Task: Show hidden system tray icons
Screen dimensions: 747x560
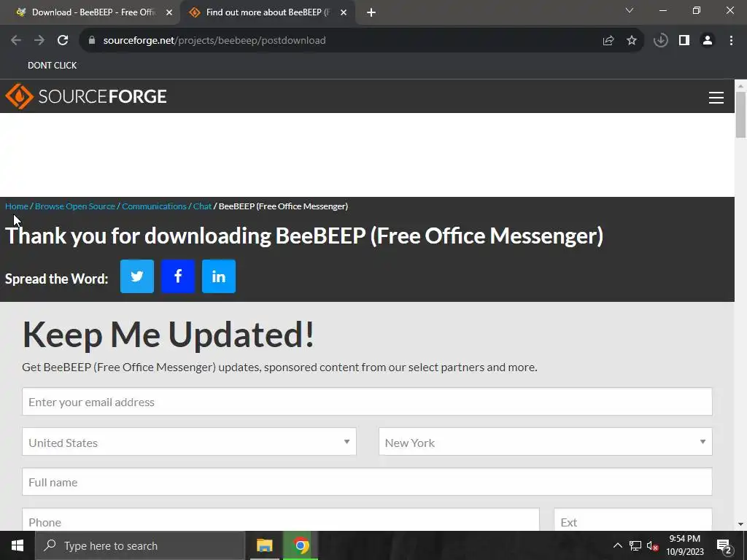Action: 617,545
